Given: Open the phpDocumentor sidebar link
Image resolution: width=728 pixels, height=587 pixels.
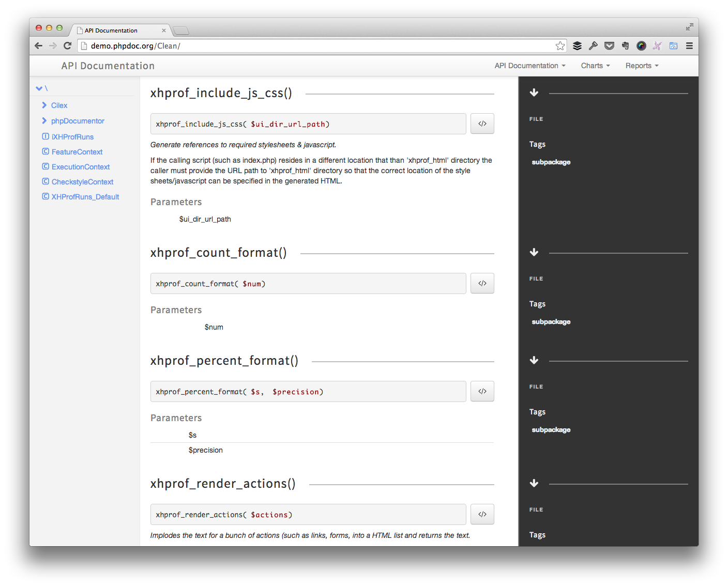Looking at the screenshot, I should 78,120.
